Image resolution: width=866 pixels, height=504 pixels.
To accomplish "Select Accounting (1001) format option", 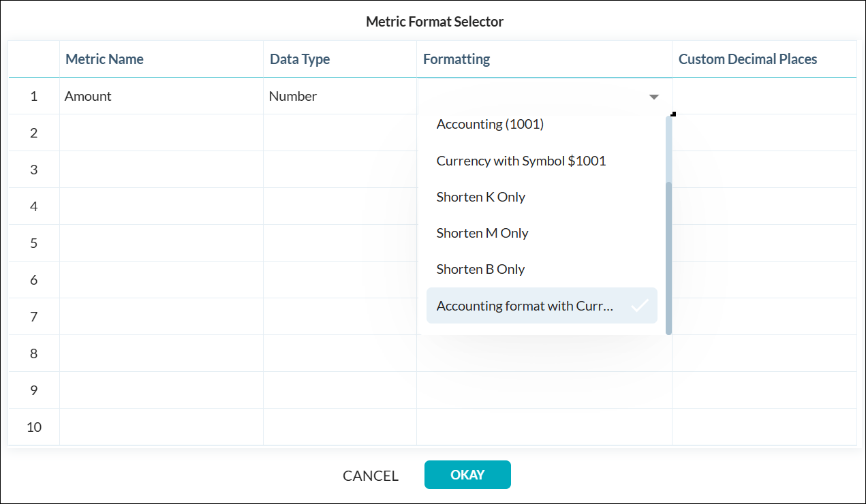I will (x=490, y=124).
